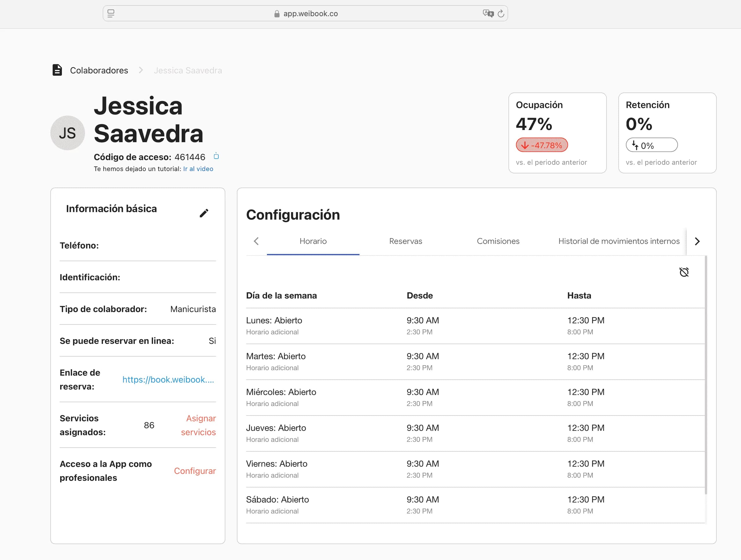Click the browser tab overview icon

(111, 13)
